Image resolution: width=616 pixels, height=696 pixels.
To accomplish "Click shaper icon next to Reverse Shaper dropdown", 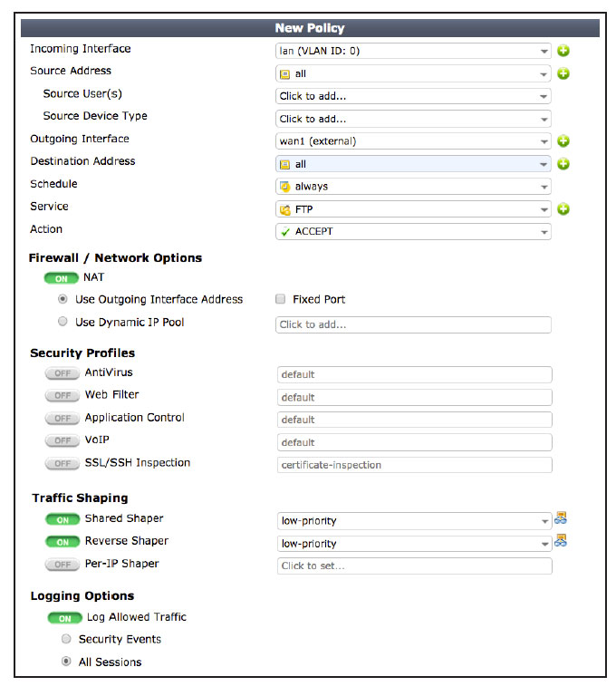I will pyautogui.click(x=561, y=541).
